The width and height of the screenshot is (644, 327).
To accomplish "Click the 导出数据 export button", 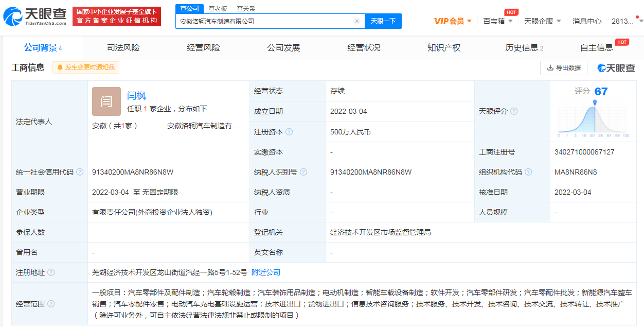I will click(x=563, y=67).
